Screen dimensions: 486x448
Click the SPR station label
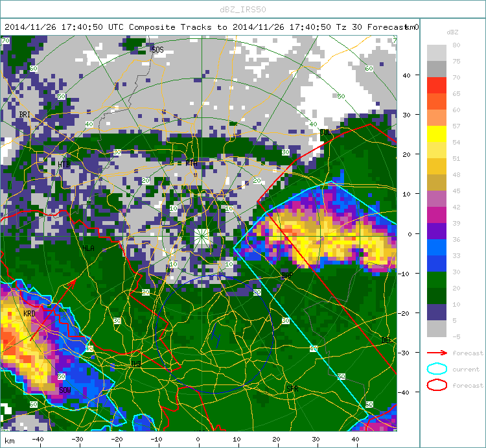[292, 388]
